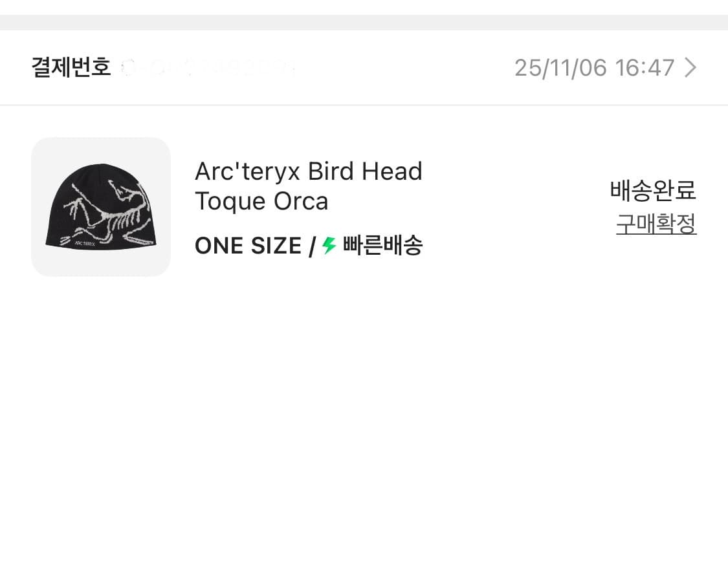Click the 결제번호 payment number label

coord(71,67)
